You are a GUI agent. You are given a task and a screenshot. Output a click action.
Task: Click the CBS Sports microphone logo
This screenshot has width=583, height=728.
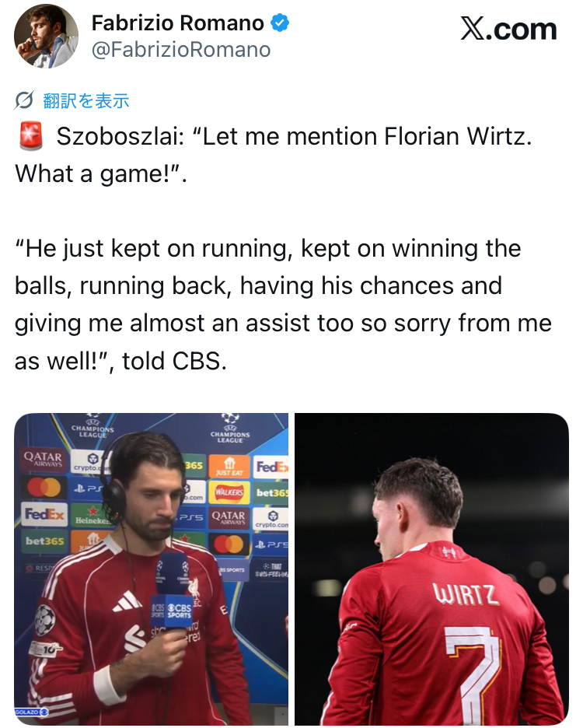(173, 610)
